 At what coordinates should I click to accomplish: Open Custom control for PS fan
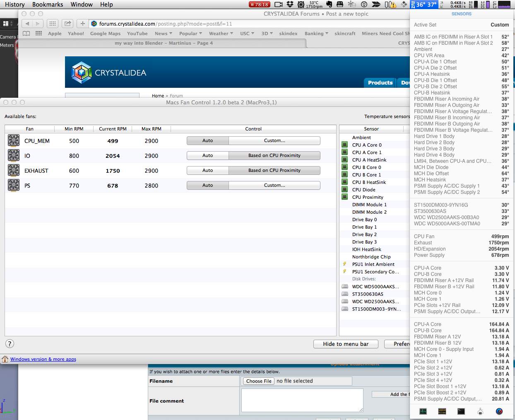tap(274, 185)
